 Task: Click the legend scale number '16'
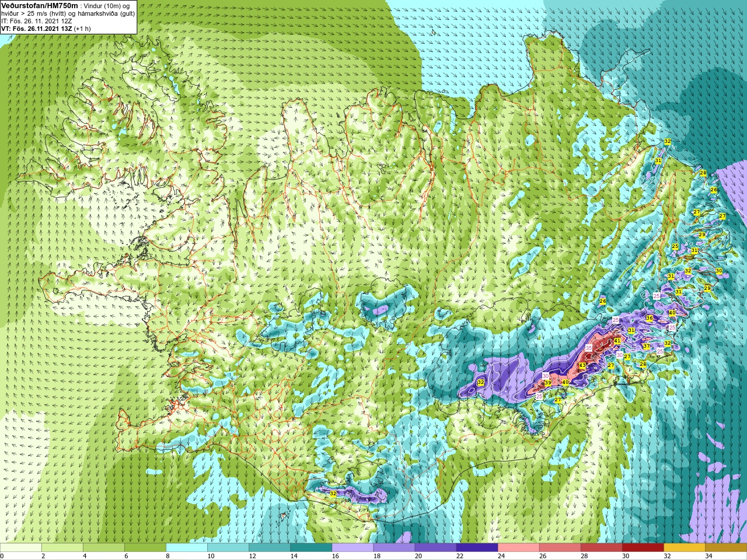[x=335, y=556]
